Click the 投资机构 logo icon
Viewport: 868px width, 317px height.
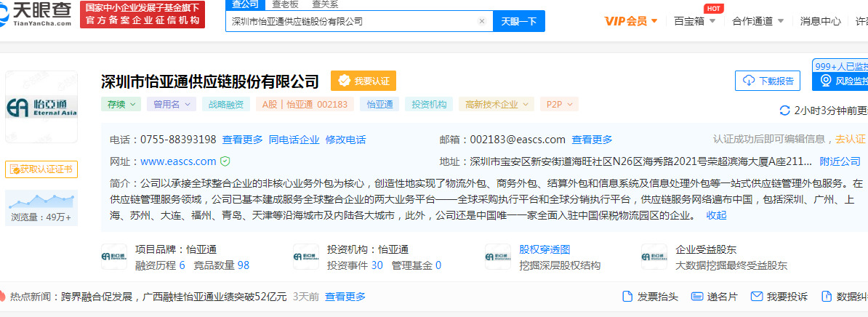coord(305,257)
